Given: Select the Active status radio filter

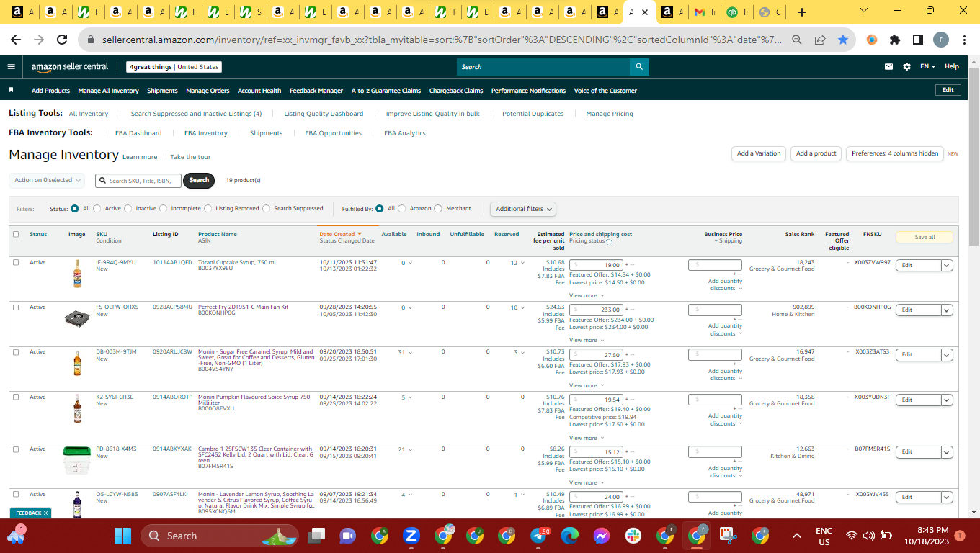Looking at the screenshot, I should tap(97, 209).
